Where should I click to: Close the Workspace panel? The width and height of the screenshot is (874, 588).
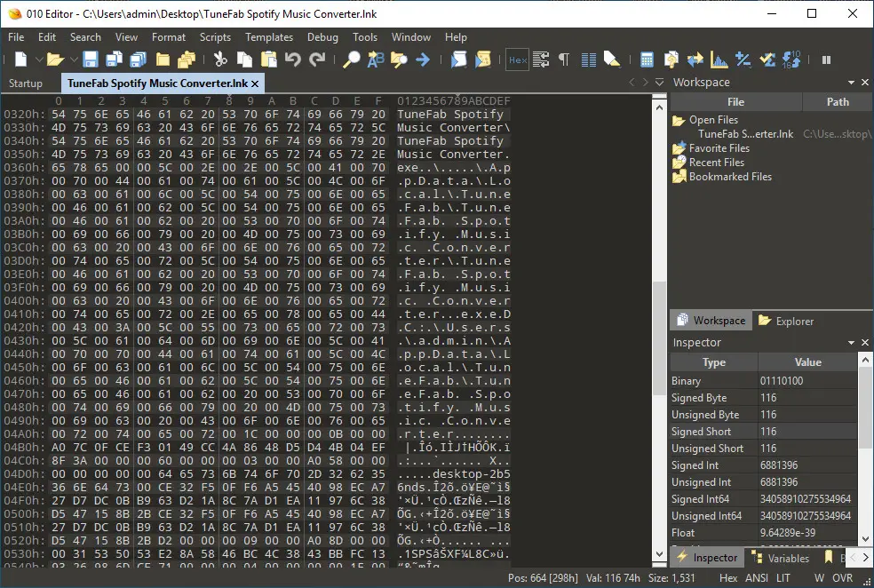[x=865, y=83]
